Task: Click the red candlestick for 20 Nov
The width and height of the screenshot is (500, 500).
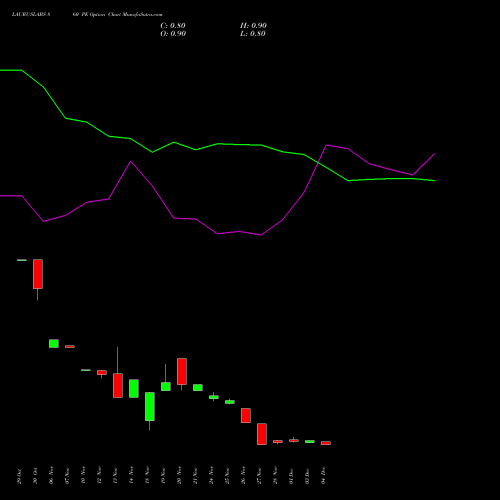Action: (x=182, y=372)
